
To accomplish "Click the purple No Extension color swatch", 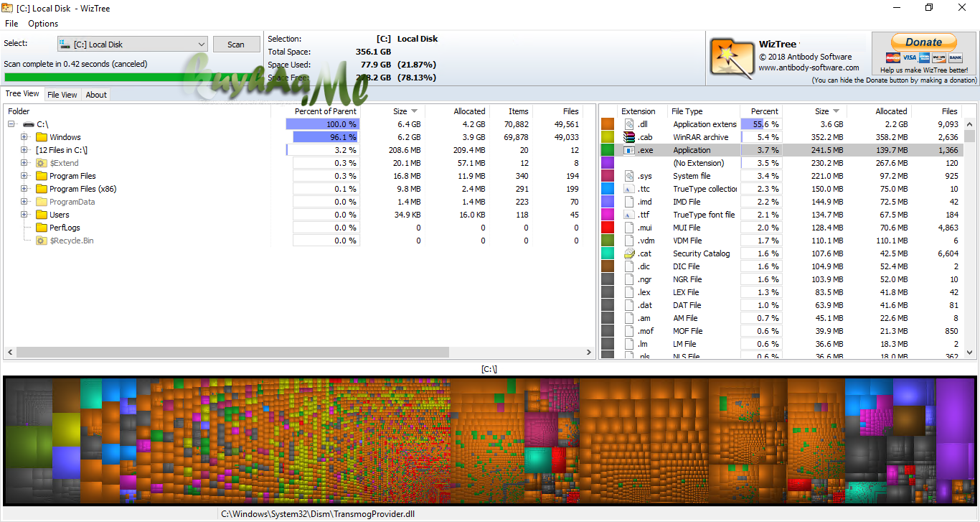I will coord(608,163).
